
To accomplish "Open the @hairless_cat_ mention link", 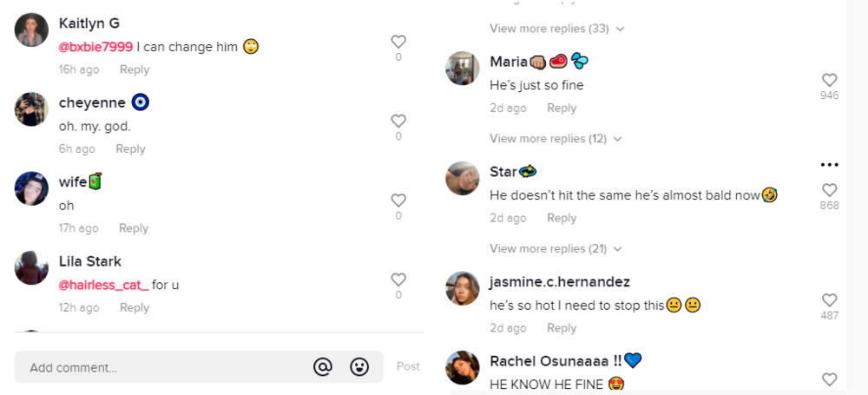I will pos(103,286).
